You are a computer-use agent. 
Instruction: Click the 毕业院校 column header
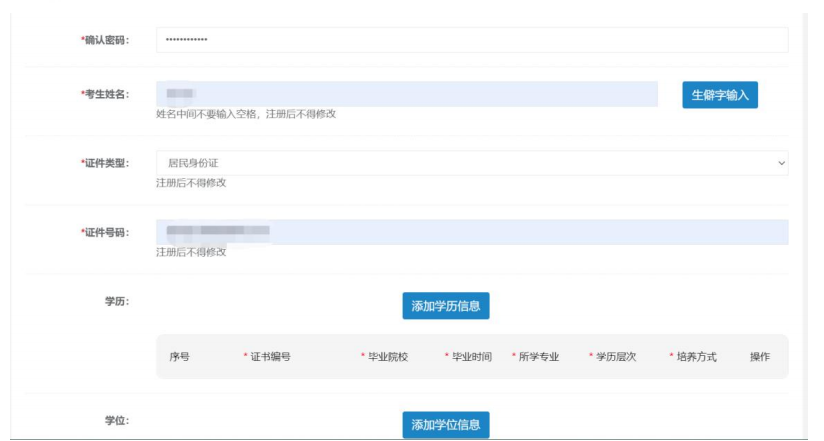[385, 357]
